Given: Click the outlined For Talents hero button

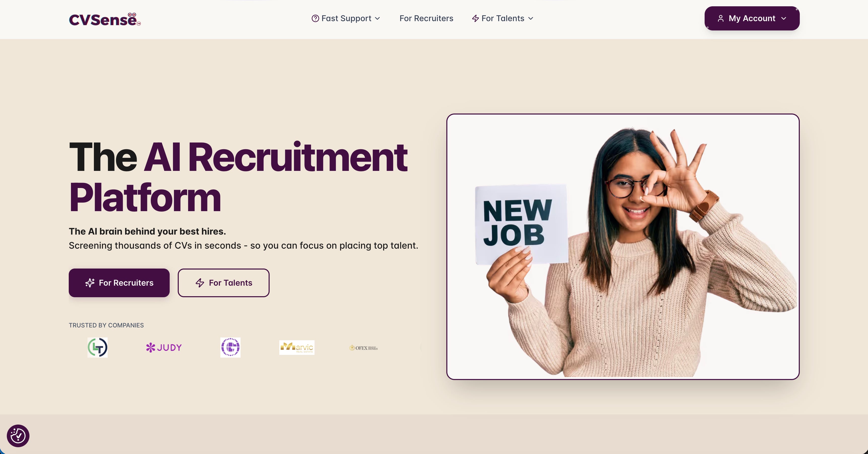Looking at the screenshot, I should pos(223,283).
